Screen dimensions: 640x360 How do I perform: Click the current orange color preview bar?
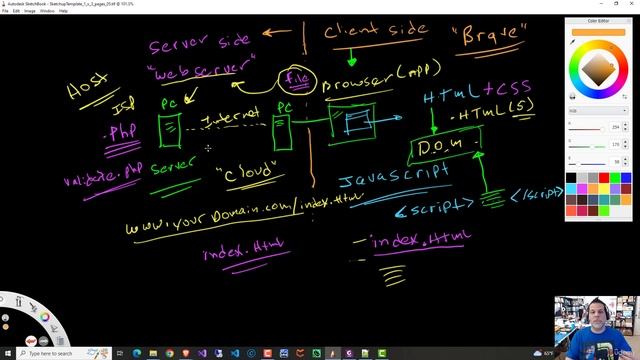click(598, 32)
